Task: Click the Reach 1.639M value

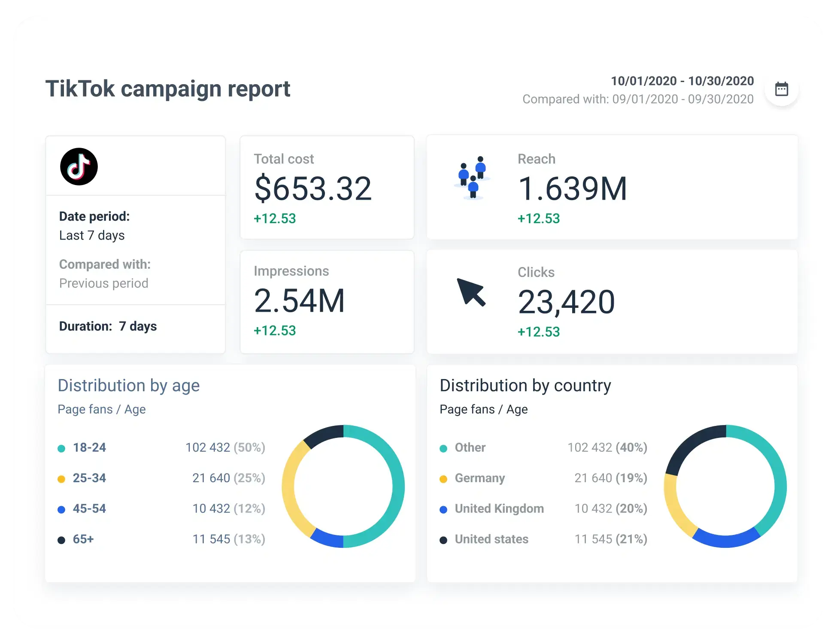Action: pos(573,188)
